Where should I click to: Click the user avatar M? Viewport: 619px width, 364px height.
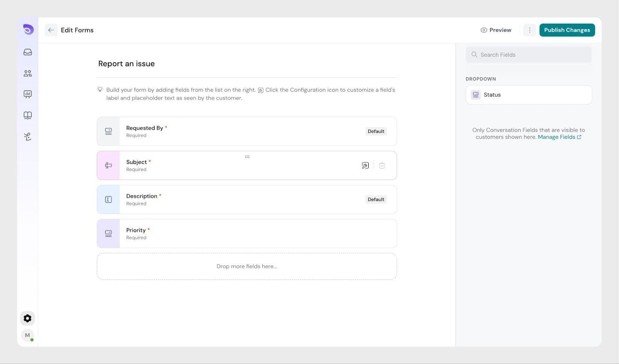(27, 335)
